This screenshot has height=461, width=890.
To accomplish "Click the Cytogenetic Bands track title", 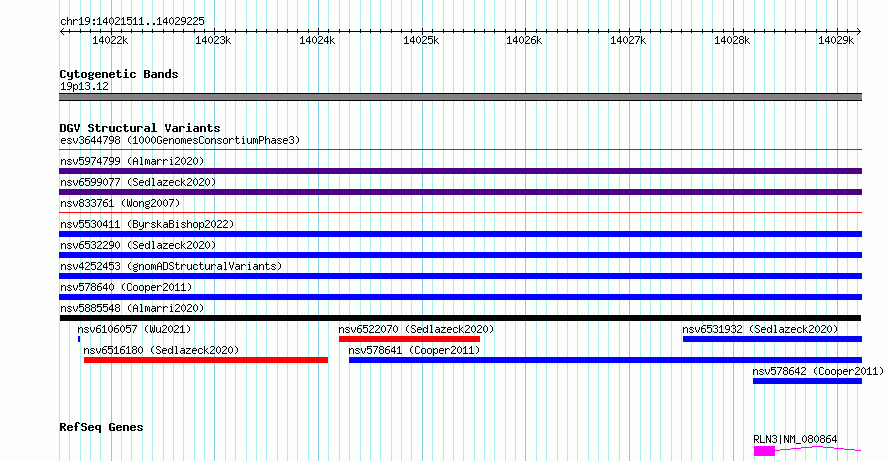I will (119, 74).
